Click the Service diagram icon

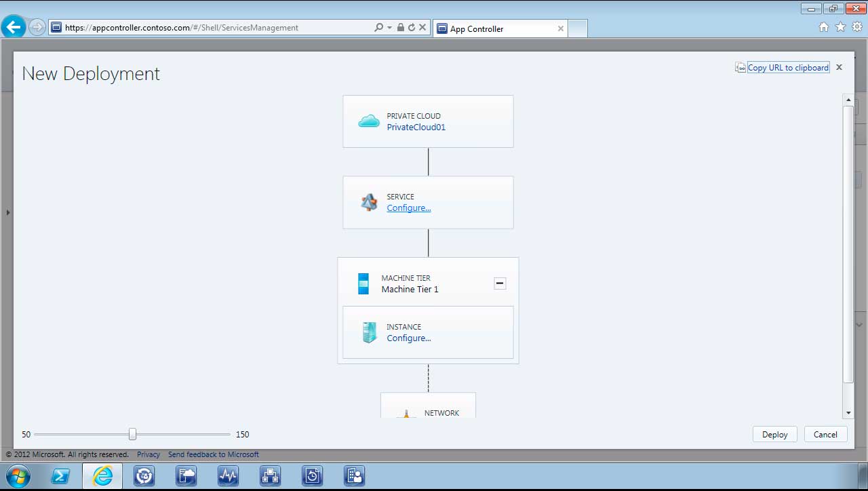pos(369,202)
